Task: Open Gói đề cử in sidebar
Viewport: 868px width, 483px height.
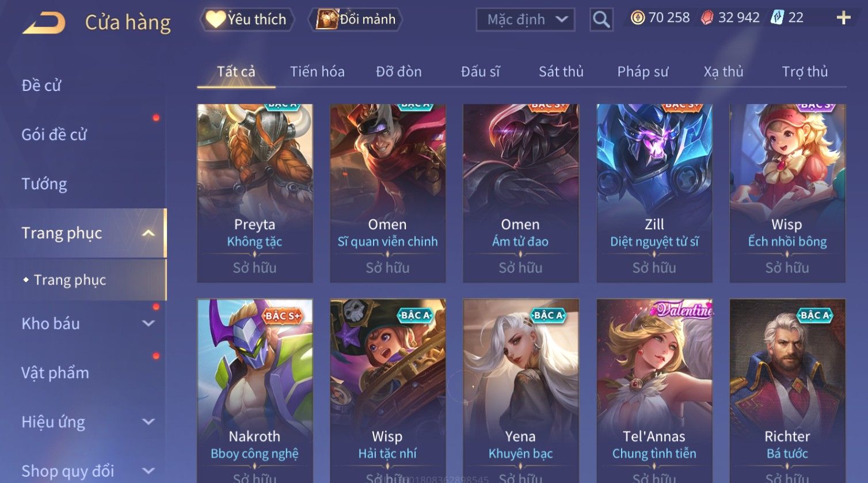Action: pyautogui.click(x=54, y=135)
